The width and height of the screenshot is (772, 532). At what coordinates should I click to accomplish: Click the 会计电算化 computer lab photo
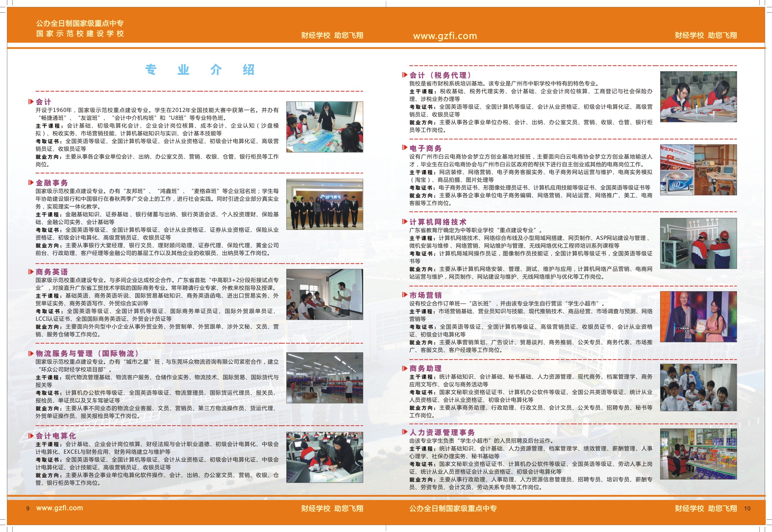[325, 457]
